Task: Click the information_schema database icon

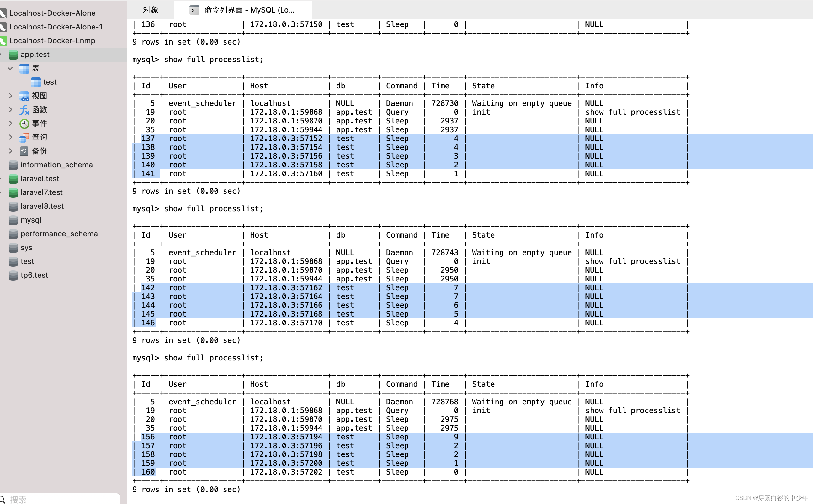Action: (x=13, y=165)
